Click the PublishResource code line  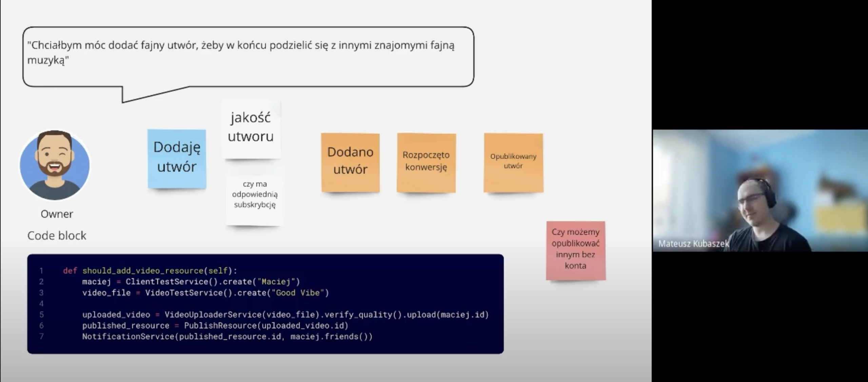tap(215, 326)
